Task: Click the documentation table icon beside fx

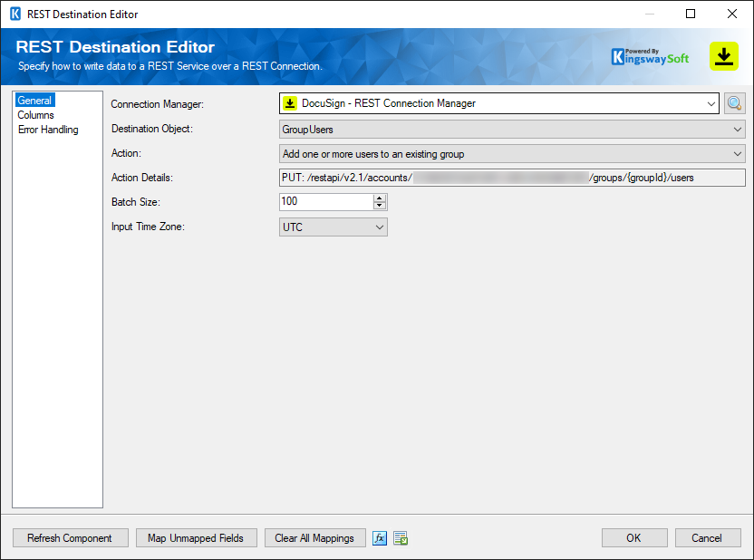Action: 401,538
